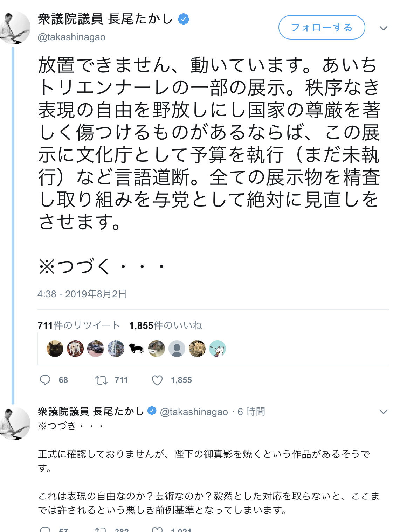This screenshot has height=532, width=400.
Task: Click the reply icon on the first tweet
Action: point(46,380)
